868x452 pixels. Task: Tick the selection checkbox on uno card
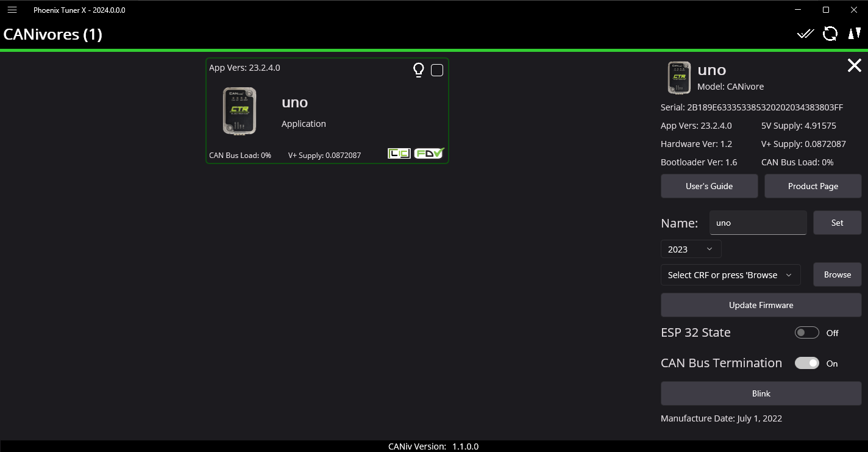(x=437, y=70)
